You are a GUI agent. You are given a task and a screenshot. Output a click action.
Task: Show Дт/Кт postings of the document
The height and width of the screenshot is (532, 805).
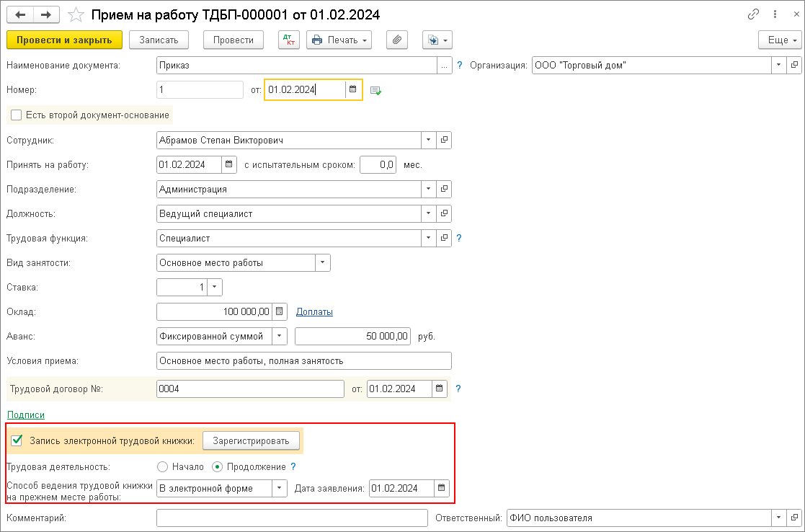(289, 40)
